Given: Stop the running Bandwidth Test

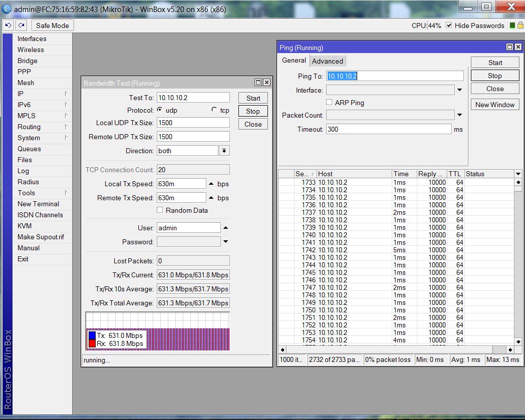Looking at the screenshot, I should tap(253, 111).
